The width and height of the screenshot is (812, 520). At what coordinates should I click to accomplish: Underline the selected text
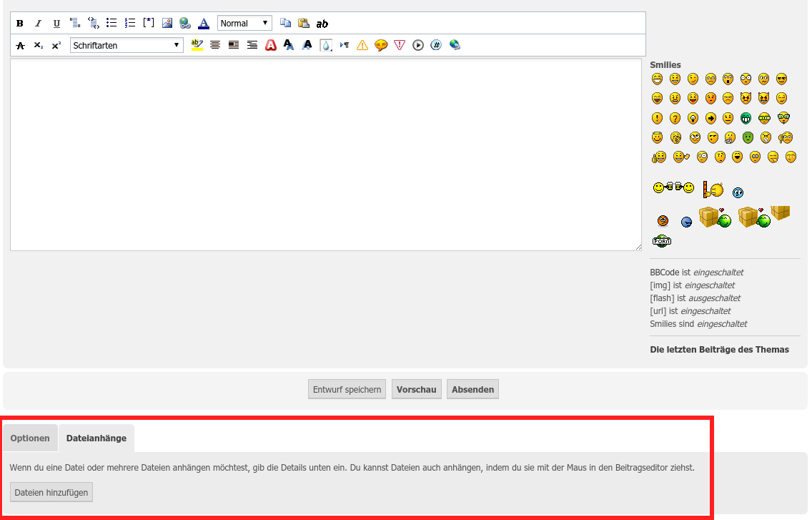pyautogui.click(x=56, y=24)
